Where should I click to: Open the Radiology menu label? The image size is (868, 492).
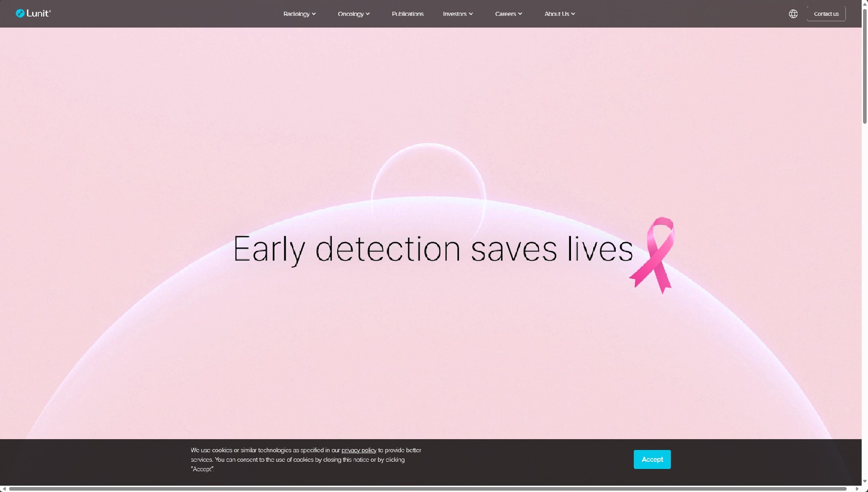(296, 14)
